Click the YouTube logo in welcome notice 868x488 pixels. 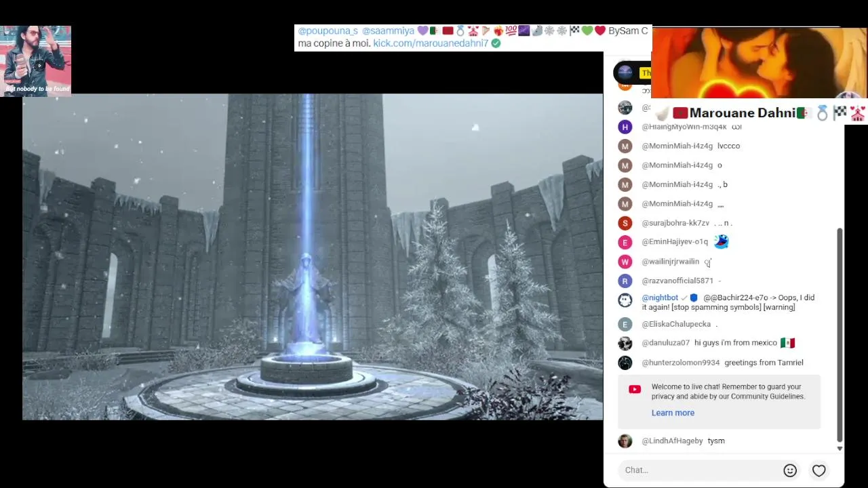click(635, 389)
